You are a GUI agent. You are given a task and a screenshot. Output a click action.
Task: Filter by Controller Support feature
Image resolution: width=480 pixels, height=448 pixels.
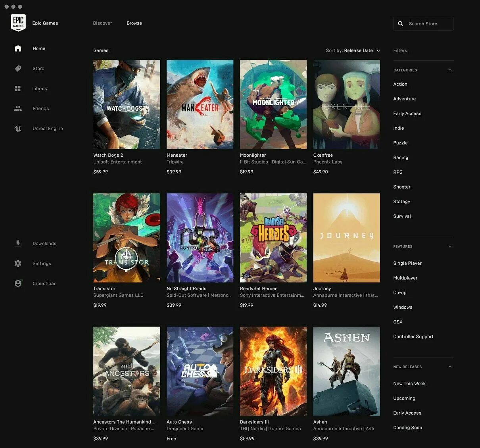click(413, 337)
